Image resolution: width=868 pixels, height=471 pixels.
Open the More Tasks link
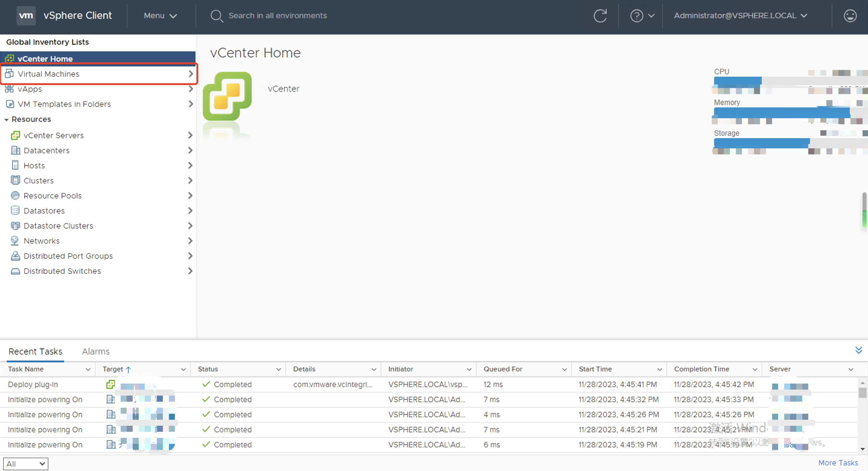[838, 463]
